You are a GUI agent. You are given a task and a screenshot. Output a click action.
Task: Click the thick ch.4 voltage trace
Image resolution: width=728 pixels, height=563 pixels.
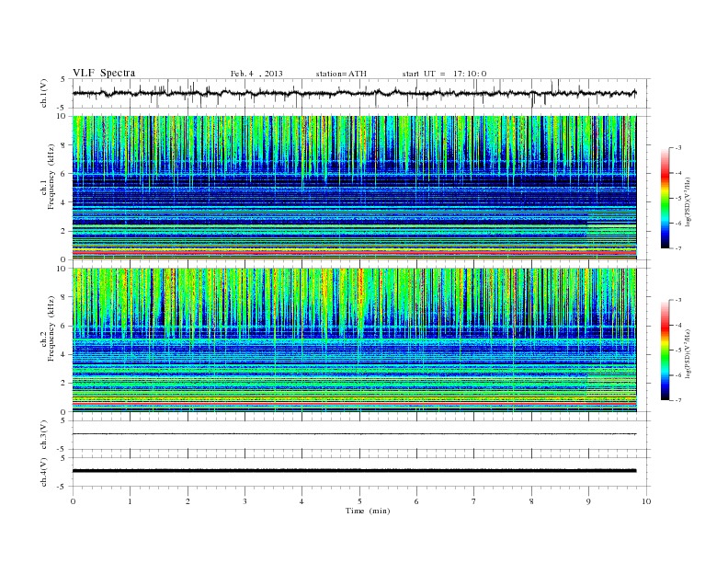point(354,471)
